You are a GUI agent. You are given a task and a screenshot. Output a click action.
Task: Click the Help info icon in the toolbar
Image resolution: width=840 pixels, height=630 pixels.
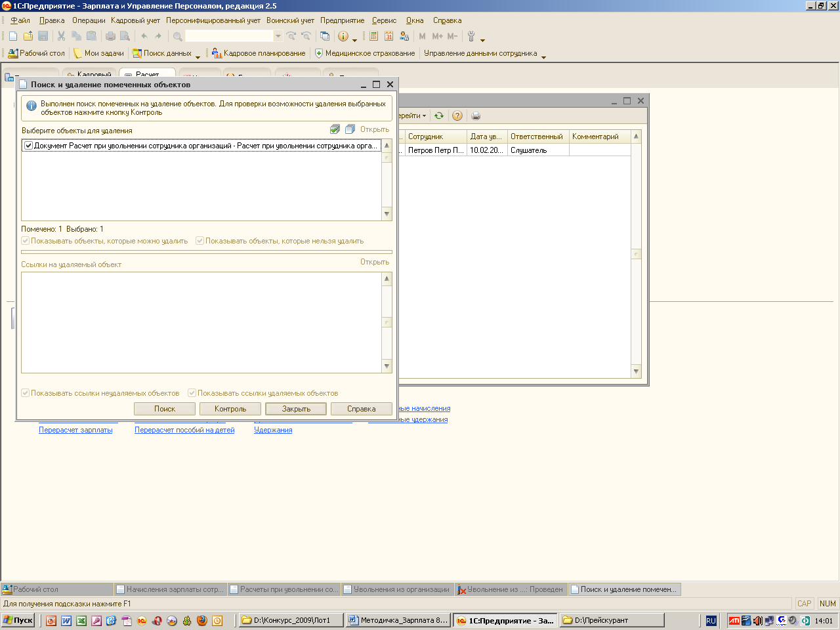[343, 36]
